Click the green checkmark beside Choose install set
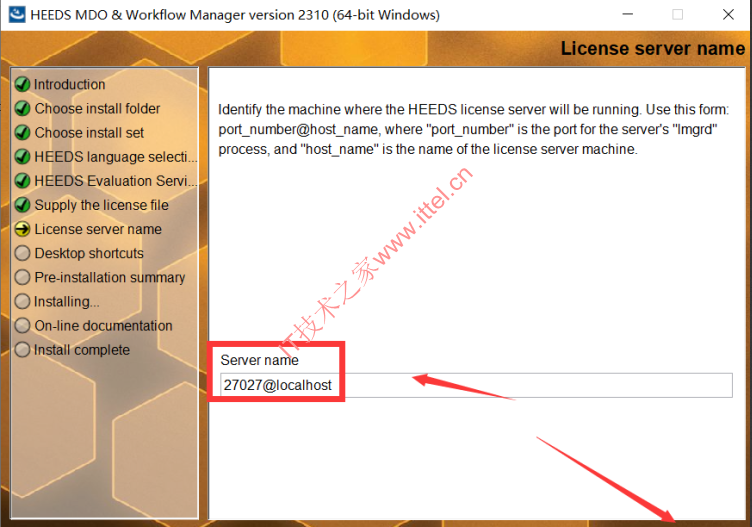This screenshot has height=527, width=752. (22, 132)
